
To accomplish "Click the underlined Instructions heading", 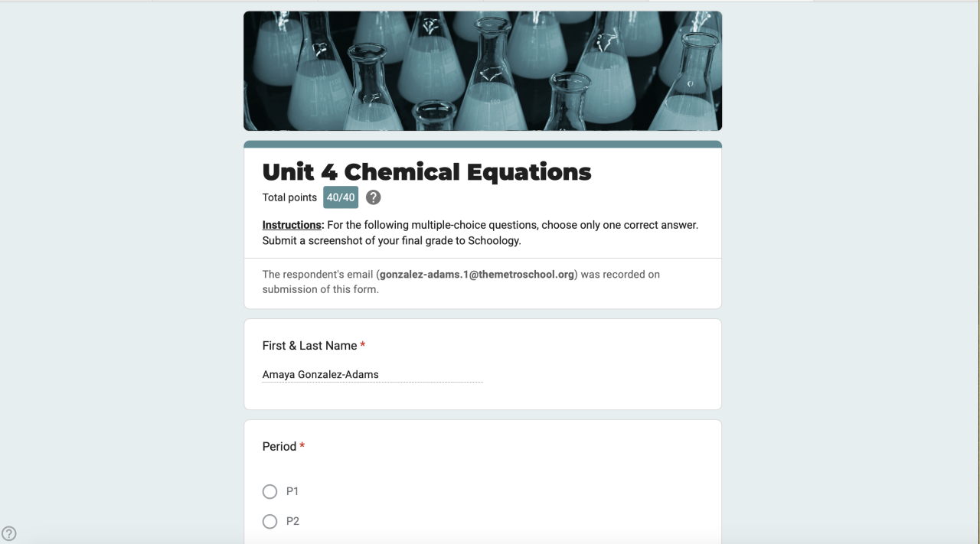I will [293, 225].
